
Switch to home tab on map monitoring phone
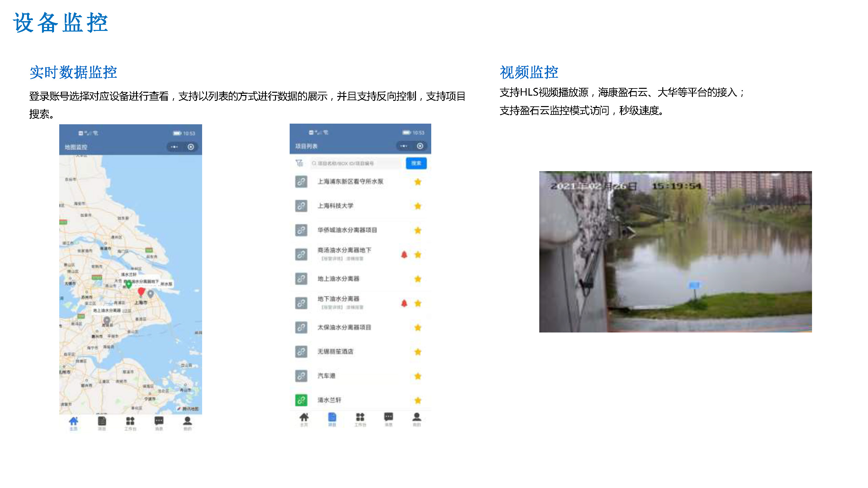pyautogui.click(x=74, y=423)
